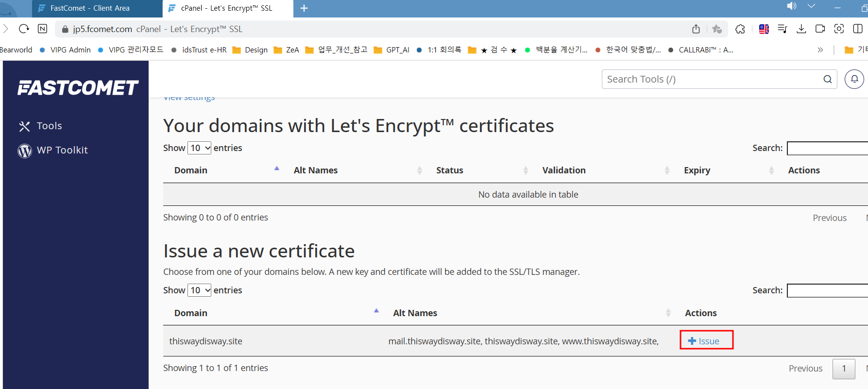Open Tools in the sidebar

click(x=40, y=126)
